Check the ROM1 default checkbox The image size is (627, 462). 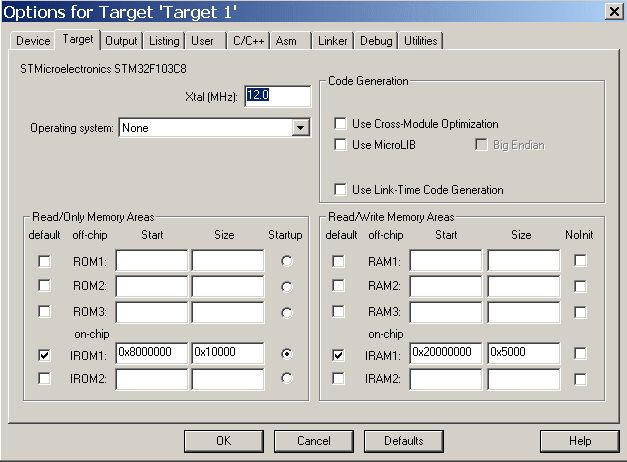[44, 261]
